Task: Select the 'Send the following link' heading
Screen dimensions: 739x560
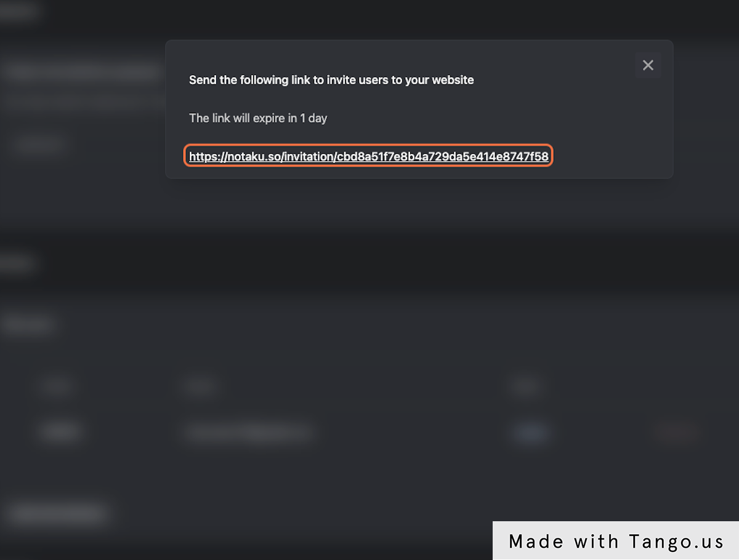Action: [x=331, y=80]
